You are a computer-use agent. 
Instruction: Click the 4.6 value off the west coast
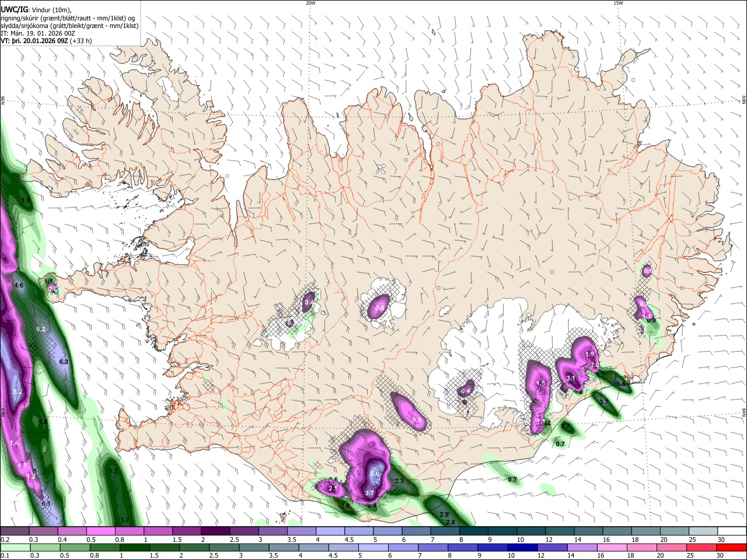[x=19, y=285]
